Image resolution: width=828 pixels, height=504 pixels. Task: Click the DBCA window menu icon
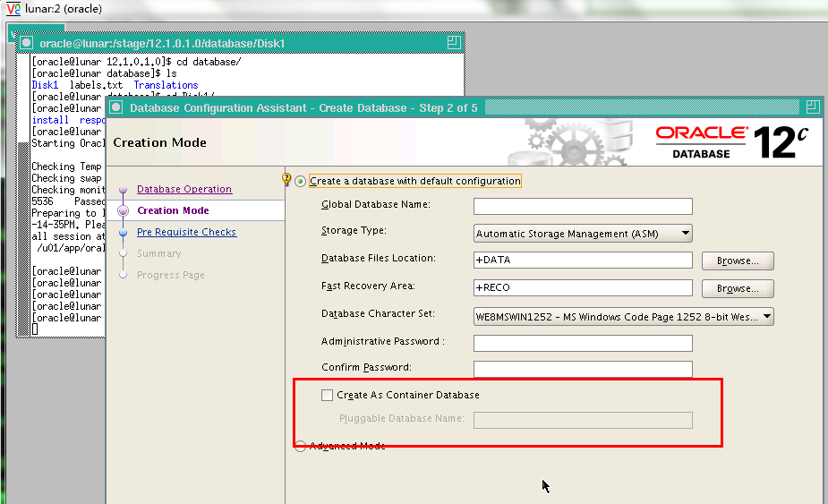116,107
